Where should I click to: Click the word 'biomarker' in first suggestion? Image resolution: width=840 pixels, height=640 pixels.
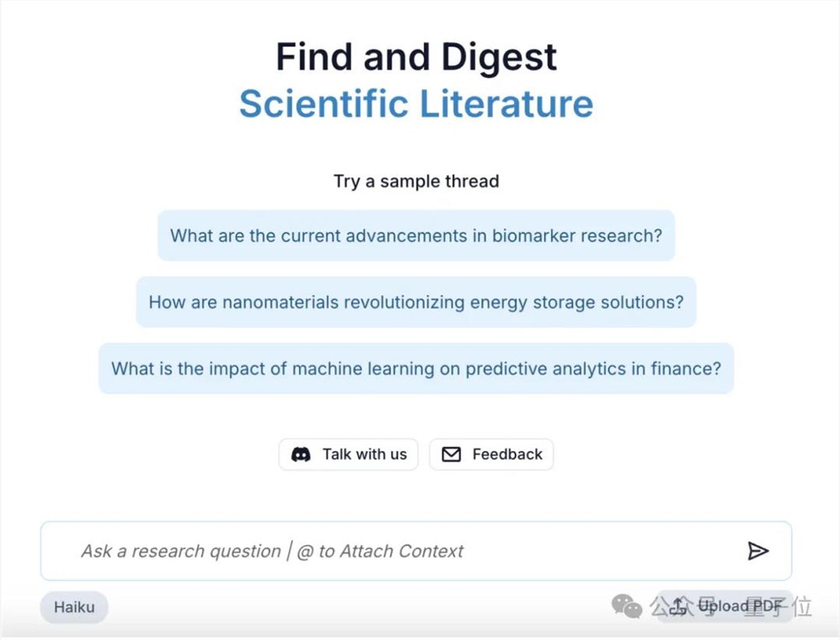[x=530, y=235]
